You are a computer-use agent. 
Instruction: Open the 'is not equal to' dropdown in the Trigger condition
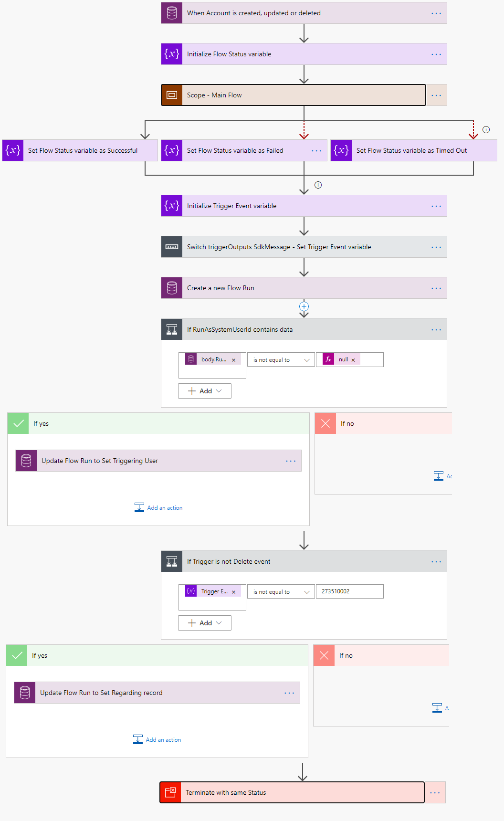281,591
